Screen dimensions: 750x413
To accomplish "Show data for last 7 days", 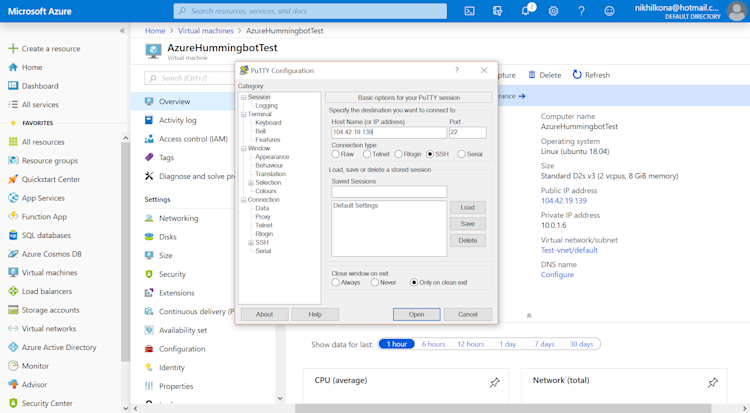I will [544, 344].
